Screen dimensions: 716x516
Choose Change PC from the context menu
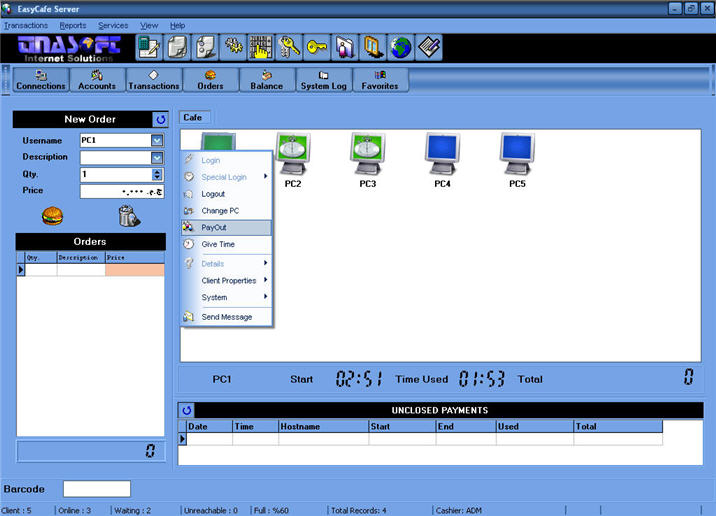pyautogui.click(x=226, y=211)
